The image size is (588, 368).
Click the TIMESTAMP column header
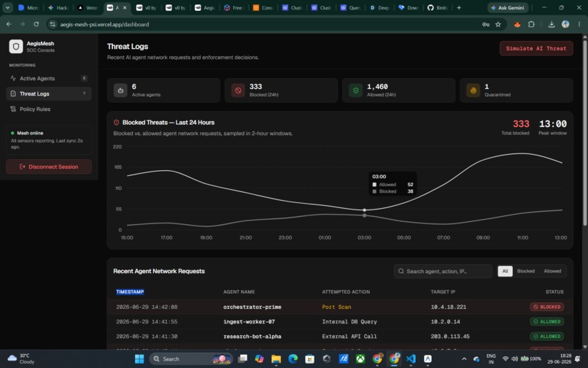[x=130, y=292]
